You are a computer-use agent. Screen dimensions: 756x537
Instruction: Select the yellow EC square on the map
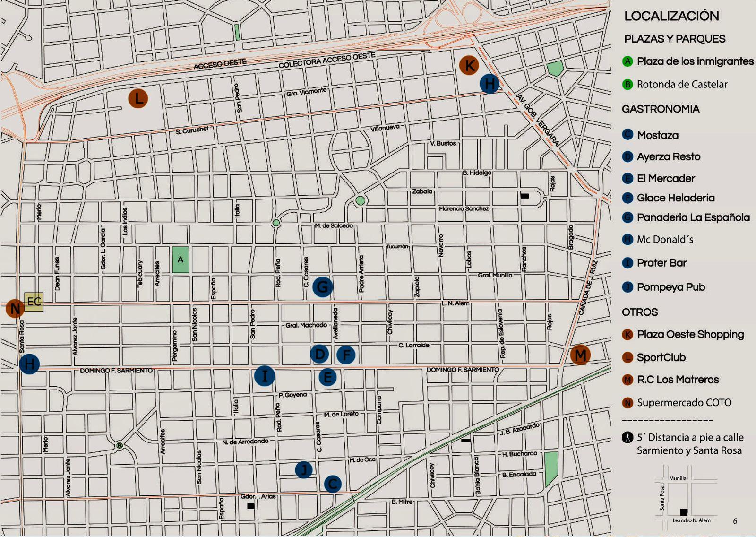[34, 302]
